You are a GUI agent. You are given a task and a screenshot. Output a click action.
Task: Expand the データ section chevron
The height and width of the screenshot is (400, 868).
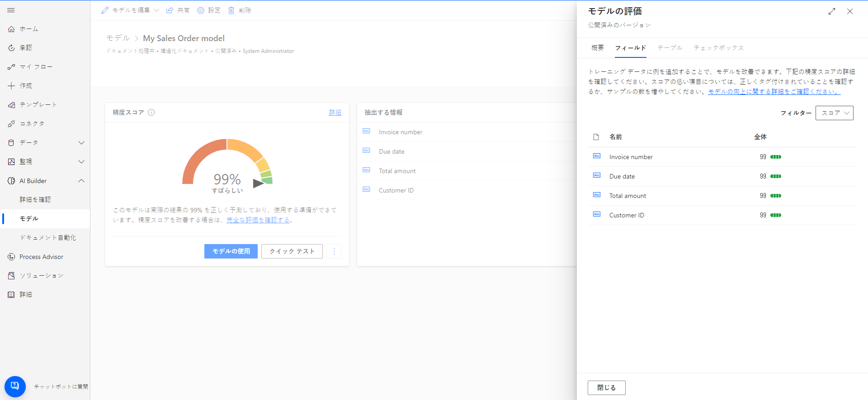tap(81, 143)
